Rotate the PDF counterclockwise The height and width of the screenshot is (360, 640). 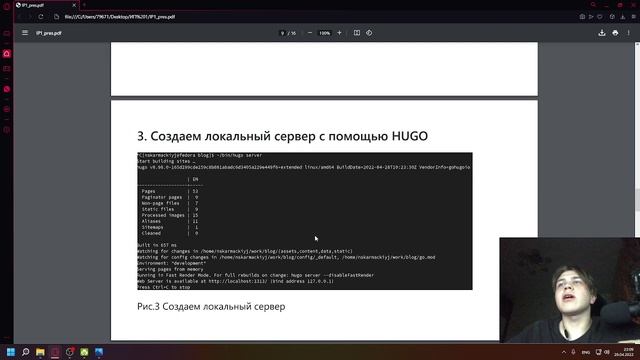pyautogui.click(x=369, y=33)
